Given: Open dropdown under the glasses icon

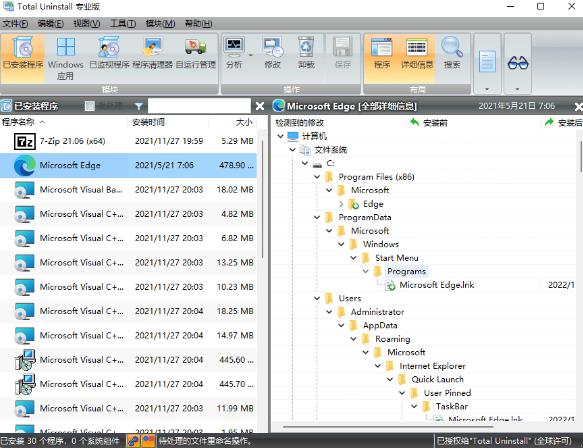Looking at the screenshot, I should [517, 89].
